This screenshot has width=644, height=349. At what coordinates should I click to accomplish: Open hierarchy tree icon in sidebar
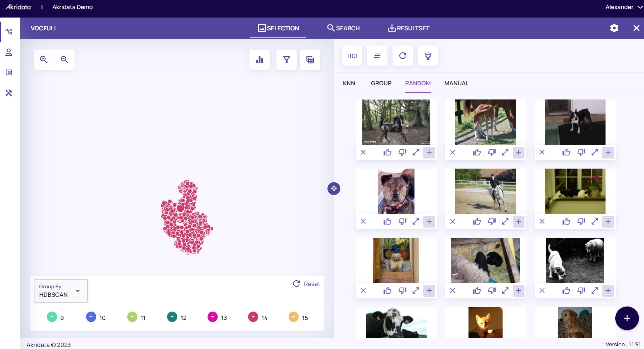(9, 32)
